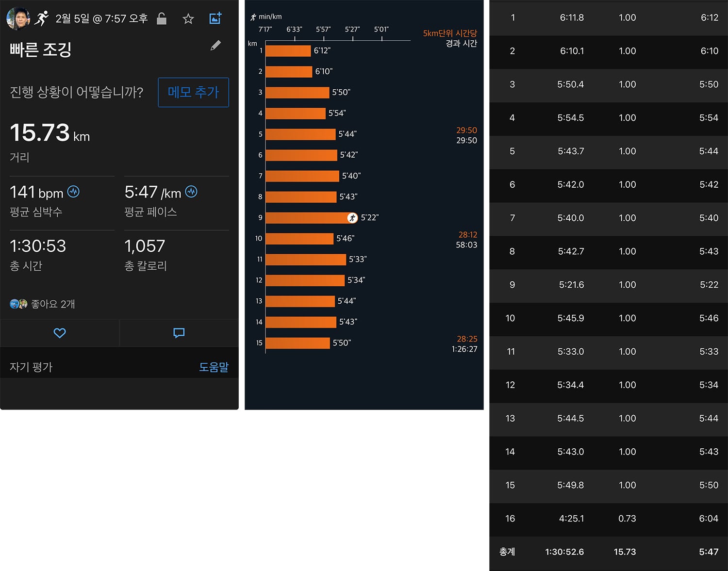Select lap 9 row in splits table

pyautogui.click(x=609, y=285)
